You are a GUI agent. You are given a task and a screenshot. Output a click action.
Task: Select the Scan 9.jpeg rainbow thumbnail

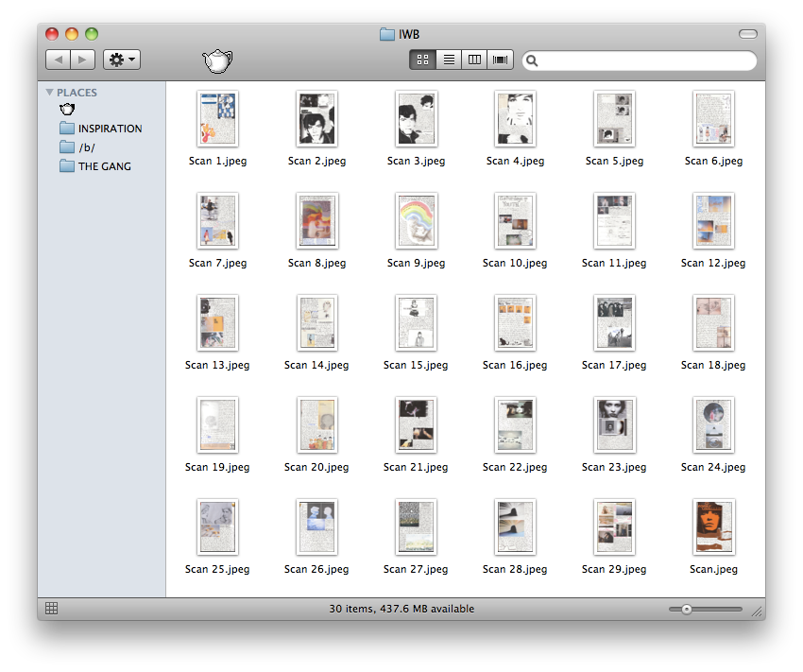tap(416, 220)
